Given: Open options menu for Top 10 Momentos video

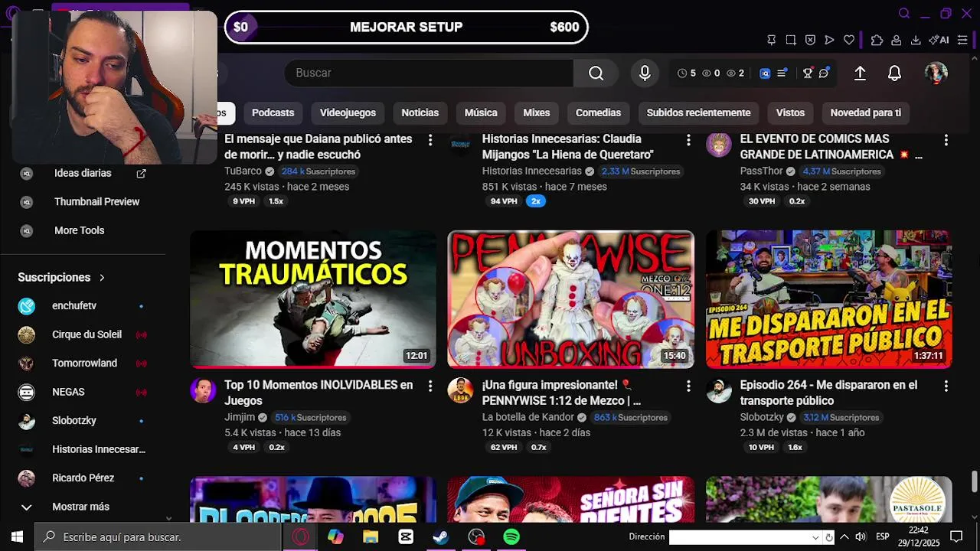Looking at the screenshot, I should tap(430, 386).
